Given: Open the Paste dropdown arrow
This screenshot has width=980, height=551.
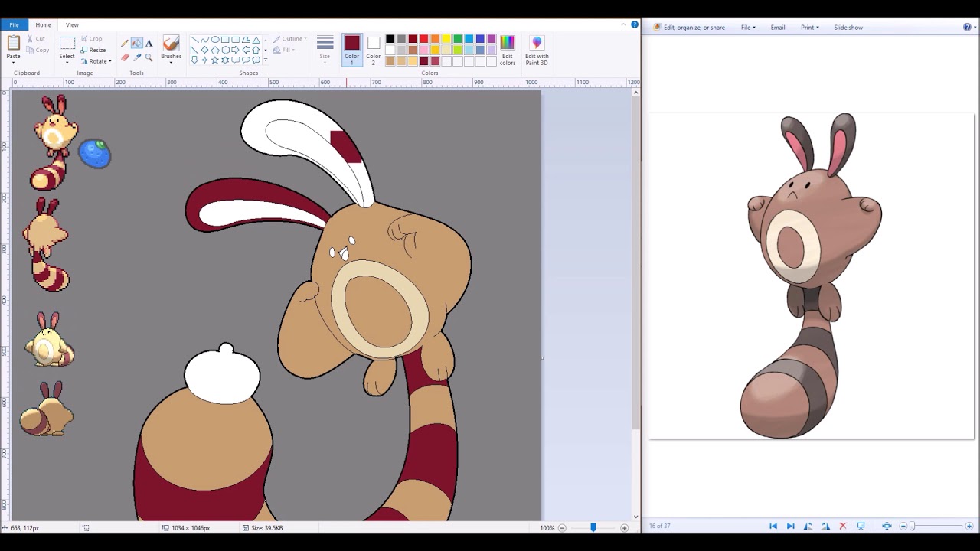Looking at the screenshot, I should pyautogui.click(x=14, y=63).
